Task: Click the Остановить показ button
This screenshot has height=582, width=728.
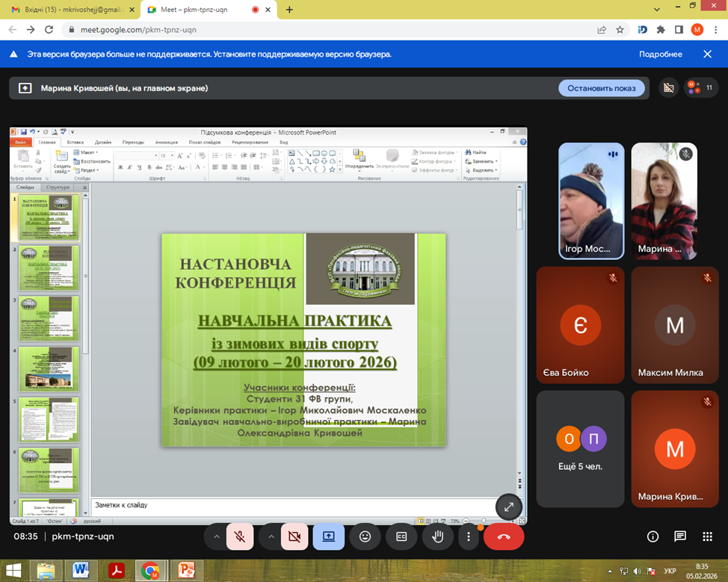Action: (601, 88)
